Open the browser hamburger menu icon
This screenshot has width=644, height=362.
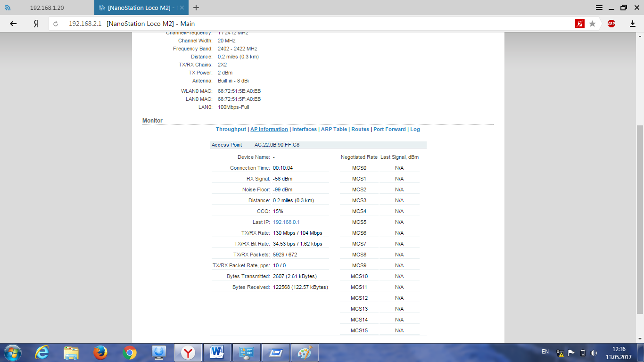click(599, 8)
